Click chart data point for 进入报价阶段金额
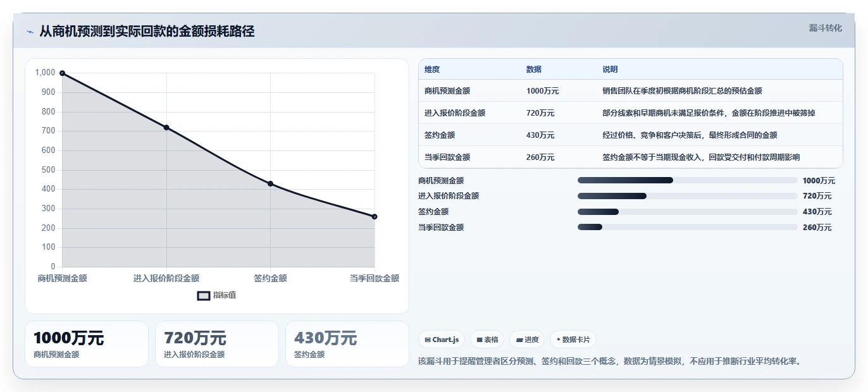The height and width of the screenshot is (392, 868). pos(166,128)
